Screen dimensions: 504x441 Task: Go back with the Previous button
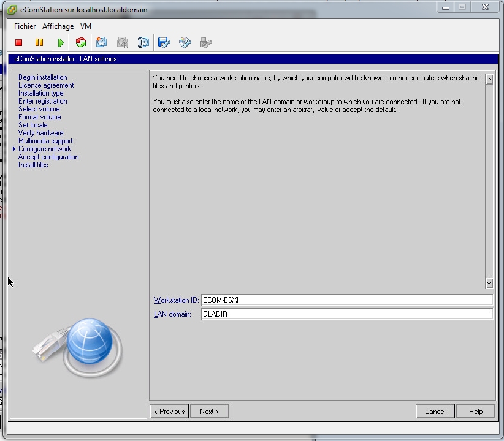[x=169, y=412]
